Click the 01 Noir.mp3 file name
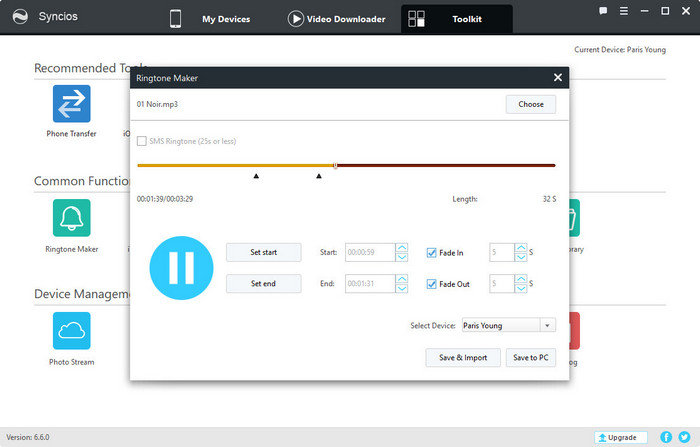The height and width of the screenshot is (447, 700). point(157,104)
